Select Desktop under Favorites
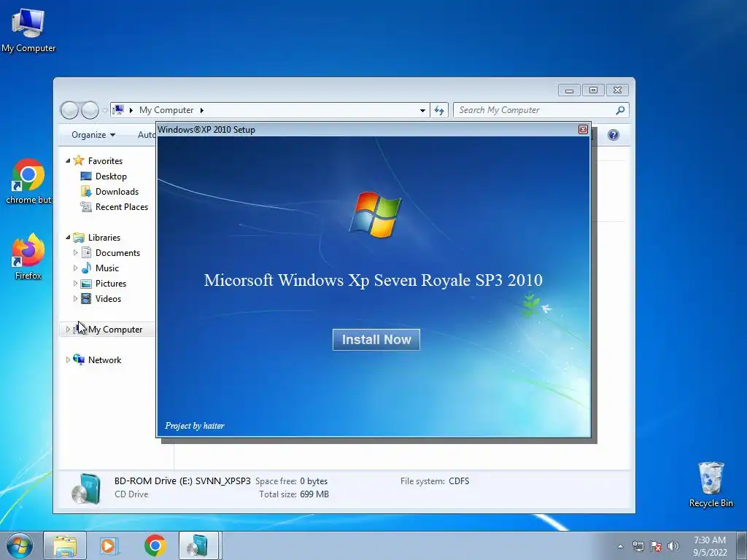 point(111,176)
